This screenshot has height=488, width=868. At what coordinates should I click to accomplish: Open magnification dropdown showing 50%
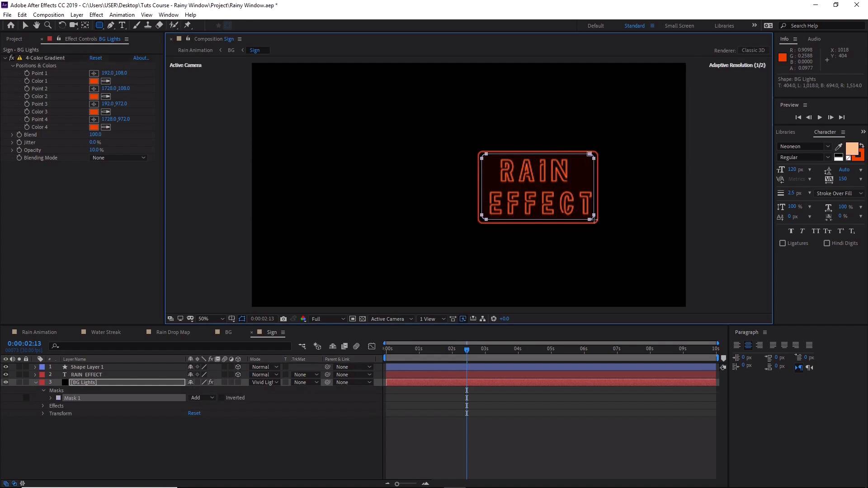[211, 319]
